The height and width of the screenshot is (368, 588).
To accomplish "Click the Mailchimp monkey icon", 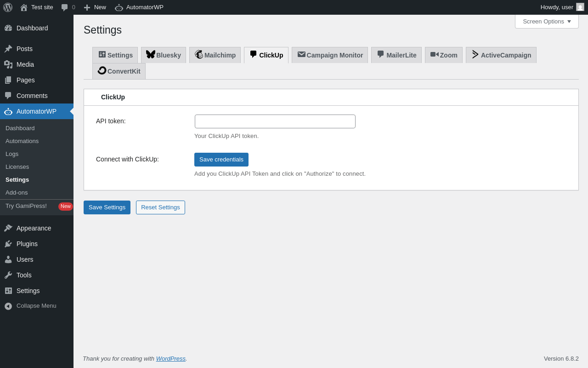I will (x=199, y=54).
